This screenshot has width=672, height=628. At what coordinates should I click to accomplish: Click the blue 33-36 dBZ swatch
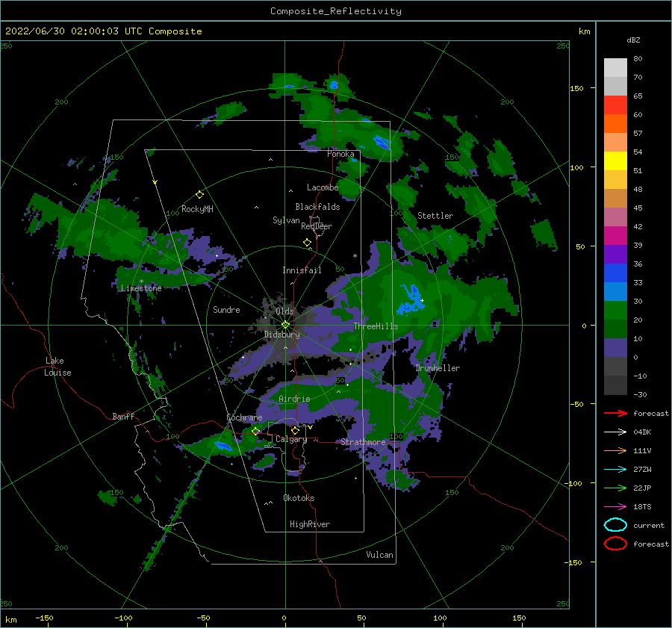615,273
